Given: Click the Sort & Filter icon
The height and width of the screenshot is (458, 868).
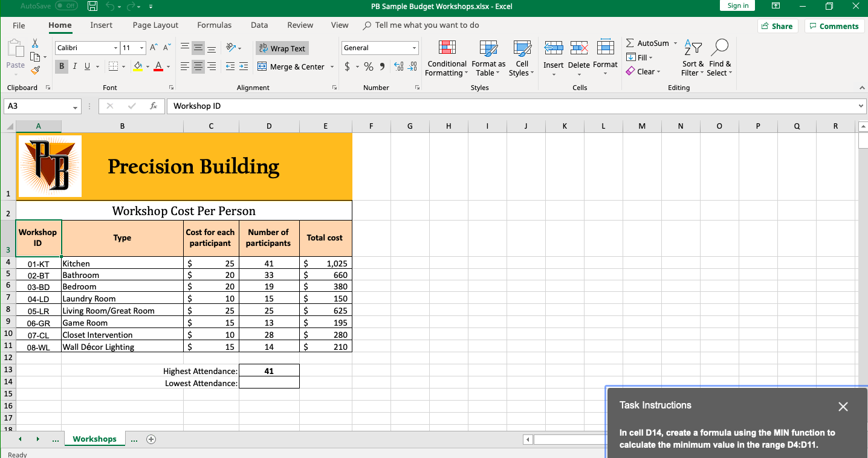Looking at the screenshot, I should (693, 59).
